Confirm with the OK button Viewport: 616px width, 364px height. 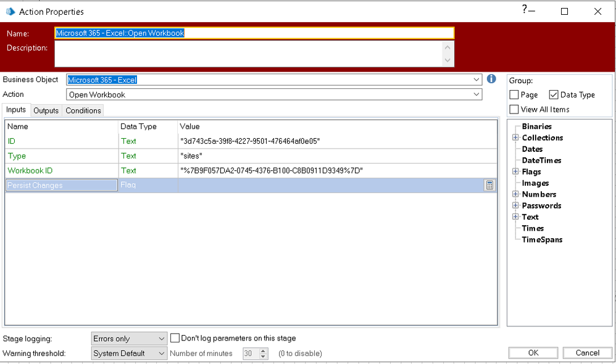(x=533, y=353)
